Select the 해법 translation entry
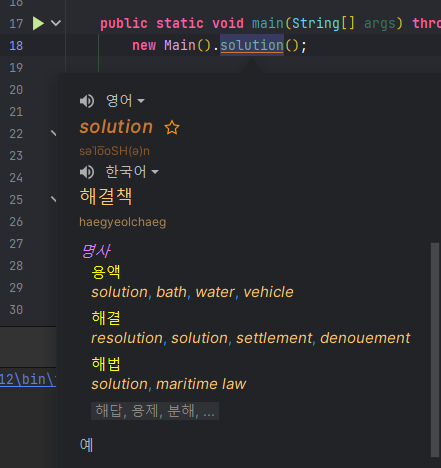The height and width of the screenshot is (468, 441). point(106,364)
